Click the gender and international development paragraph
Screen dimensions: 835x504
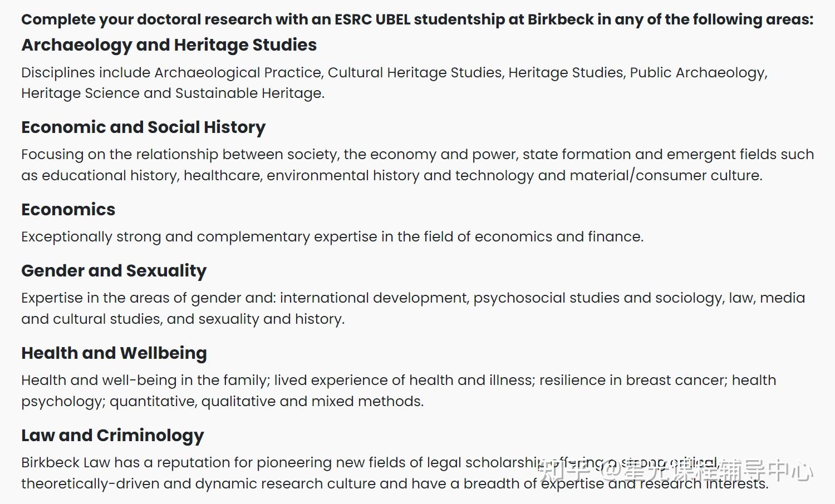(x=413, y=308)
